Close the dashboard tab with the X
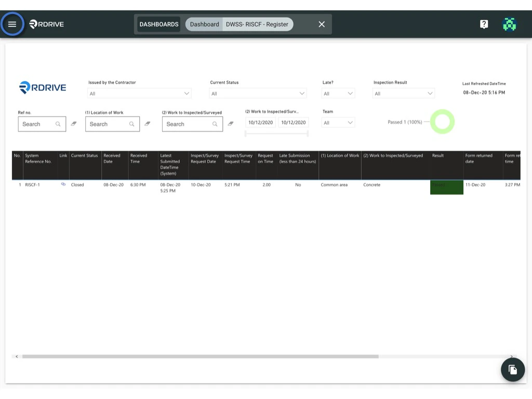The width and height of the screenshot is (532, 399). coord(321,24)
